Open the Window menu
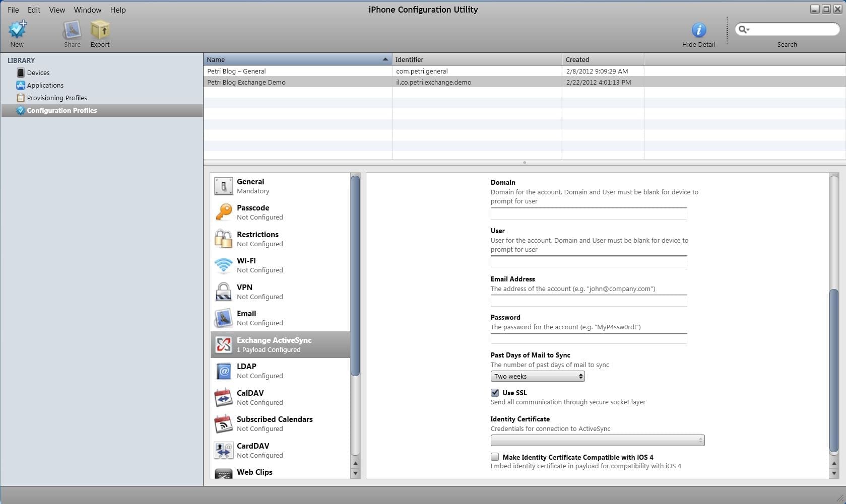The height and width of the screenshot is (504, 846). [88, 10]
